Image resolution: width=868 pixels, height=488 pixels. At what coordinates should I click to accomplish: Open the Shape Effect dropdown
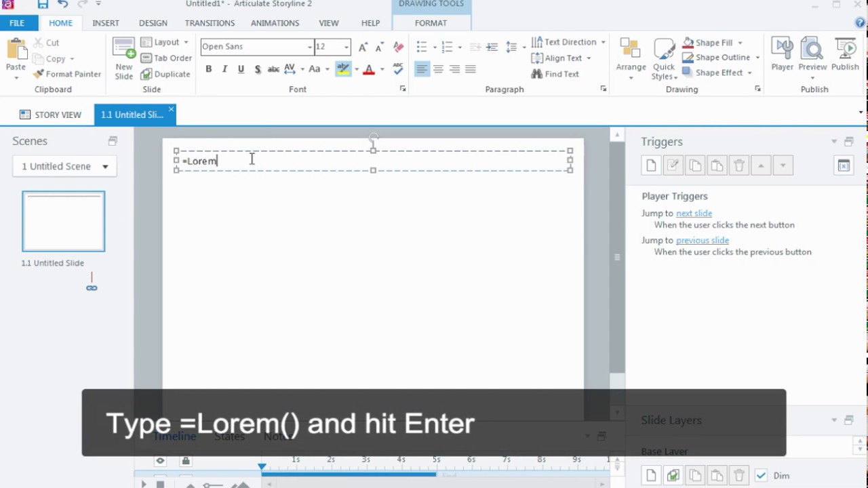pos(717,72)
